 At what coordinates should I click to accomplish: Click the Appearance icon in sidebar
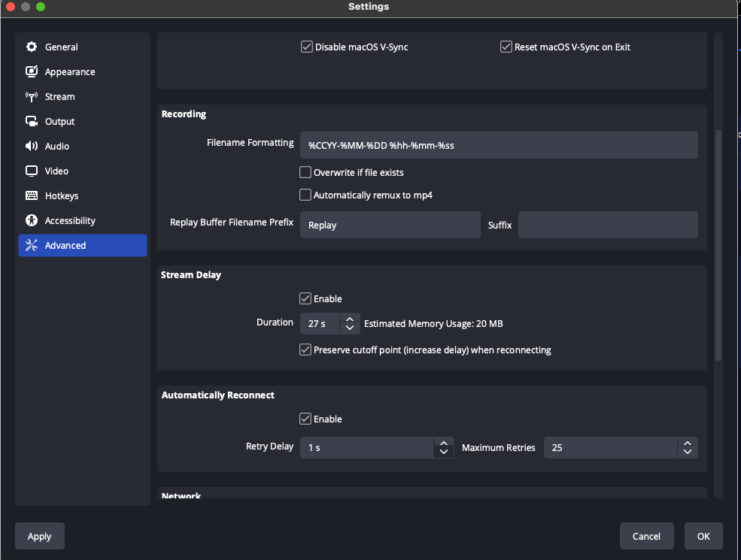(32, 71)
